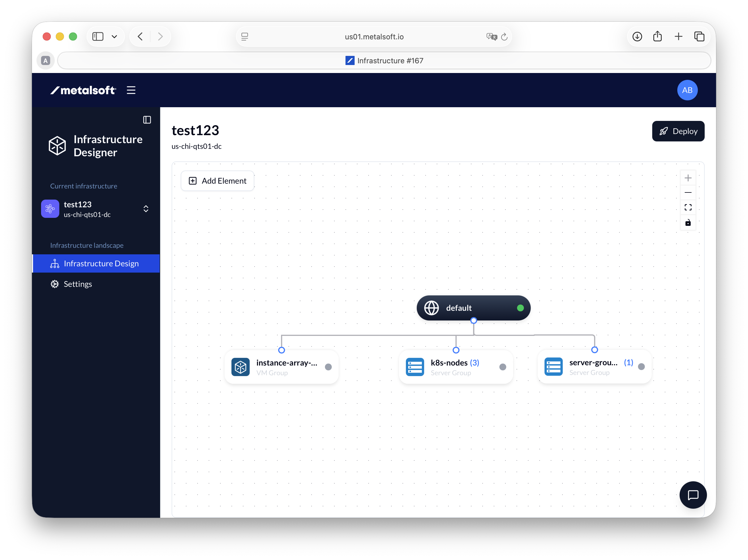Zoom out on the design canvas
This screenshot has height=560, width=748.
coord(688,192)
